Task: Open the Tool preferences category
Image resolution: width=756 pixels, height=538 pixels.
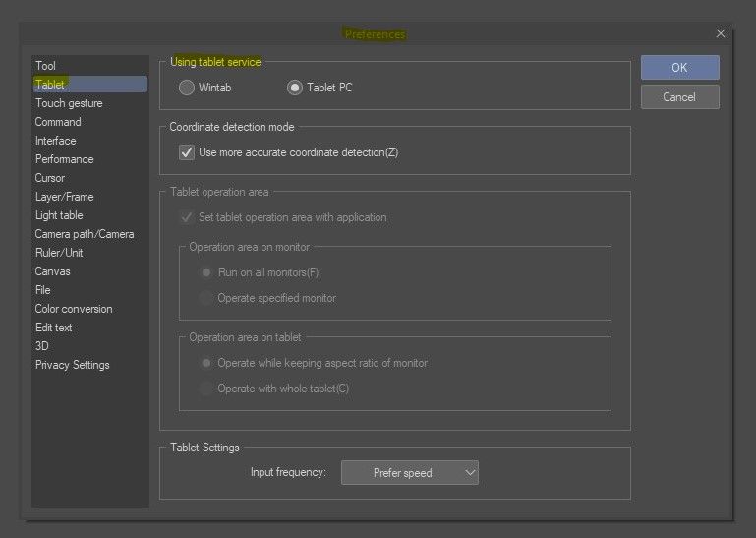Action: (45, 66)
